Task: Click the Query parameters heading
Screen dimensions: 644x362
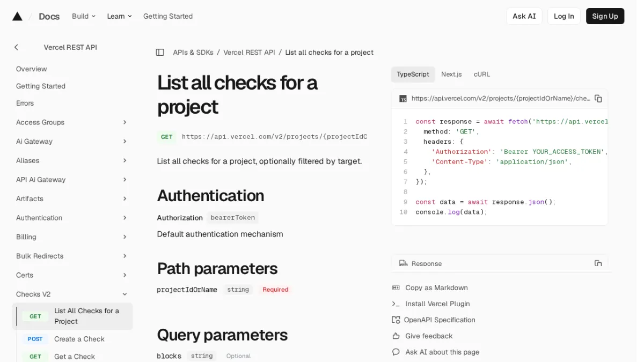Action: pos(222,335)
